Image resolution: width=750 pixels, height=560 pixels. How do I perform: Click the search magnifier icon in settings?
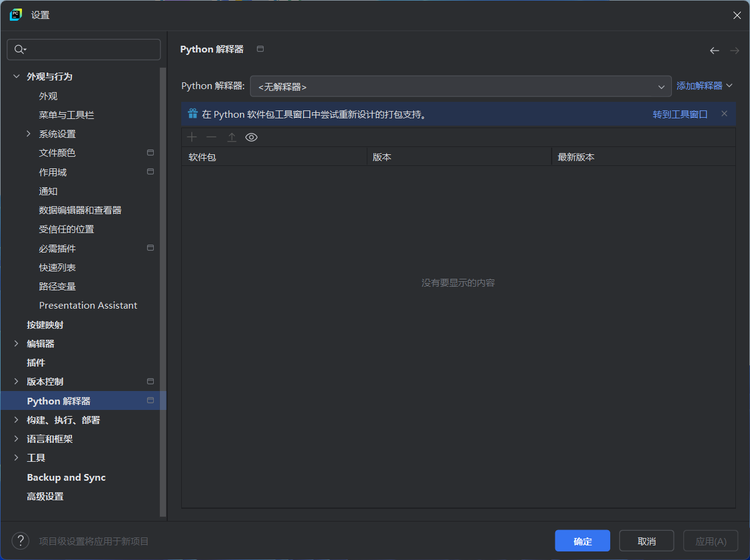(x=20, y=50)
